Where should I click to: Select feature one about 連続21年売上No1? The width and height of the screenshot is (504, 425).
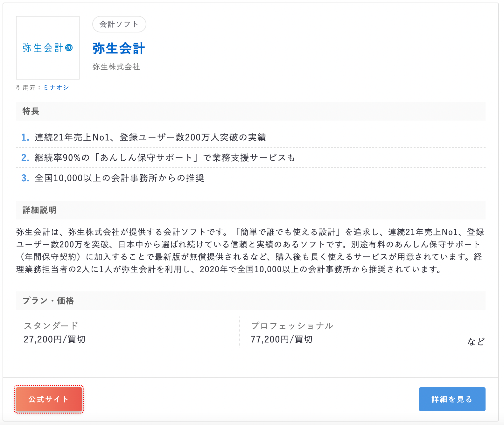point(150,137)
